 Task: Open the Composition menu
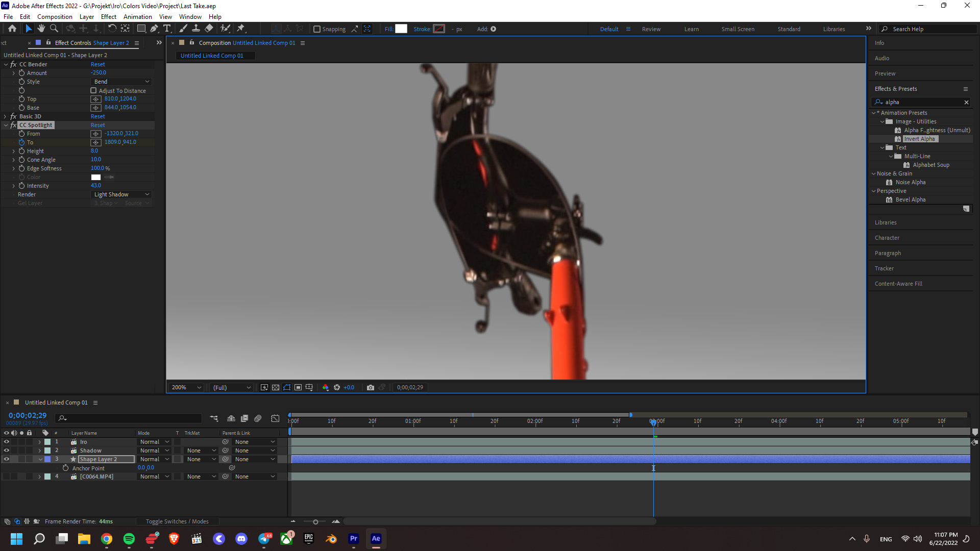[x=55, y=17]
